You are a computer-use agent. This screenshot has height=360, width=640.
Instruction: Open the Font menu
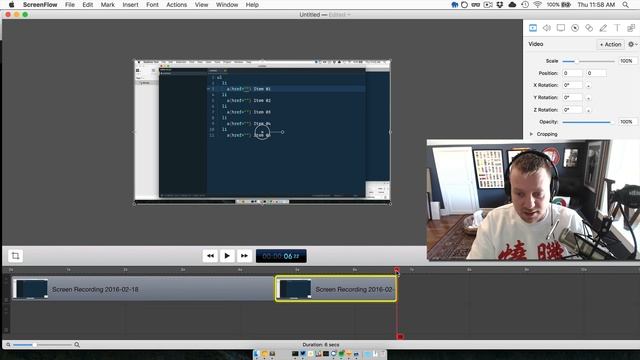pyautogui.click(x=152, y=5)
